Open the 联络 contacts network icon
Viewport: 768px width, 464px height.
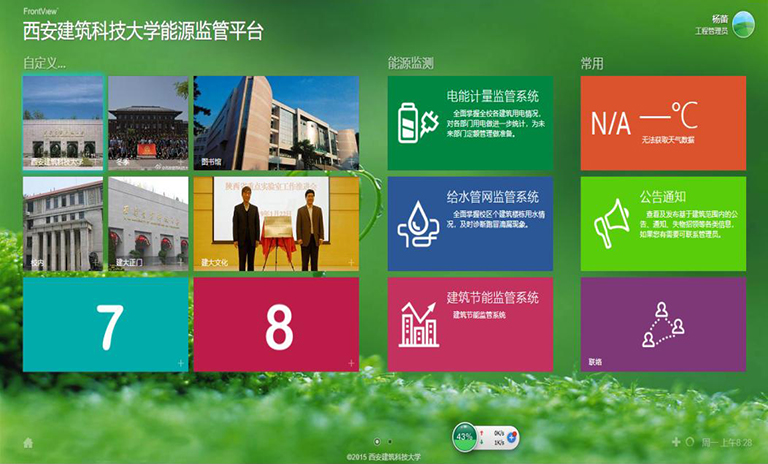click(663, 325)
